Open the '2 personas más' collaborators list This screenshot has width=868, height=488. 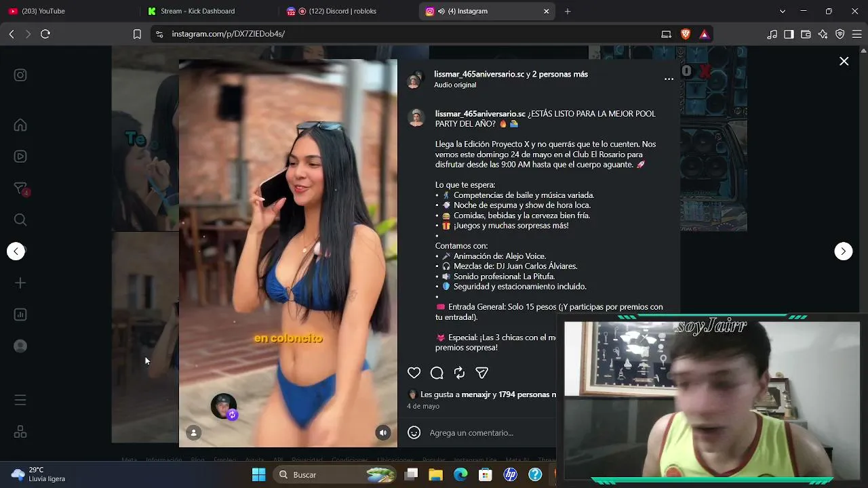pos(560,74)
